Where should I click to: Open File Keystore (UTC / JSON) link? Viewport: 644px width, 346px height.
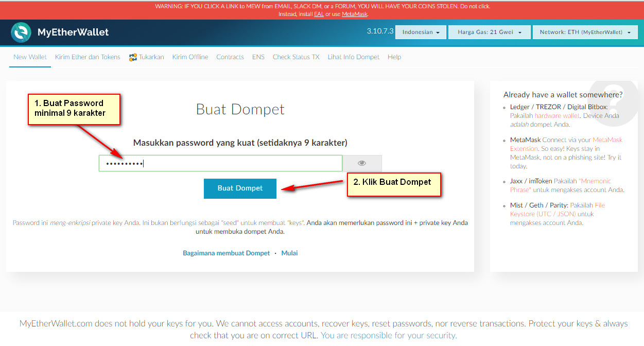point(558,210)
